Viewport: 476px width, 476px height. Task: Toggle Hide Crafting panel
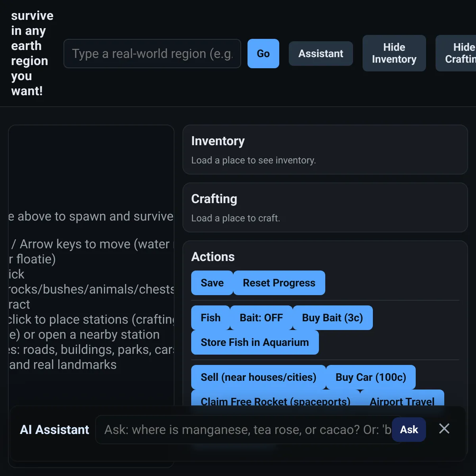pyautogui.click(x=456, y=53)
